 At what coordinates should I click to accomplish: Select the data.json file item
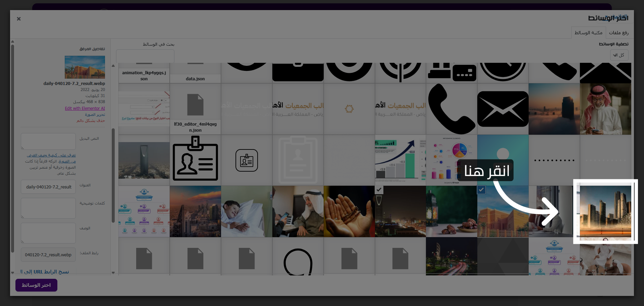point(195,73)
